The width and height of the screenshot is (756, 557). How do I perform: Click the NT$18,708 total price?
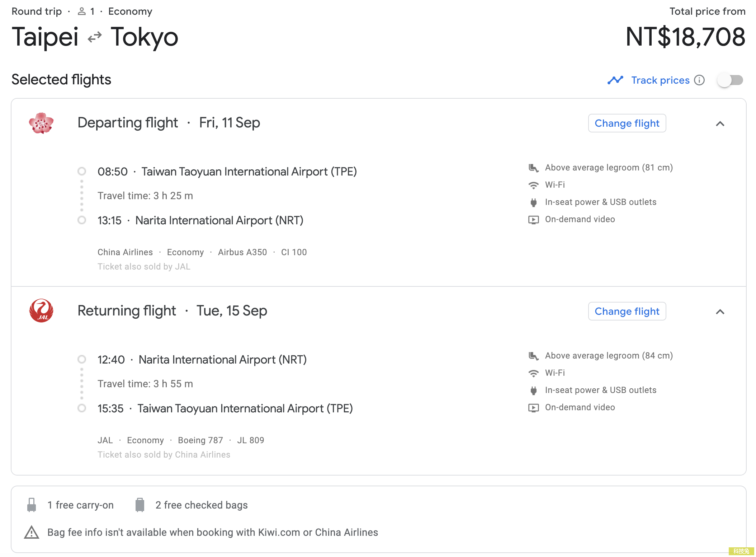[685, 37]
